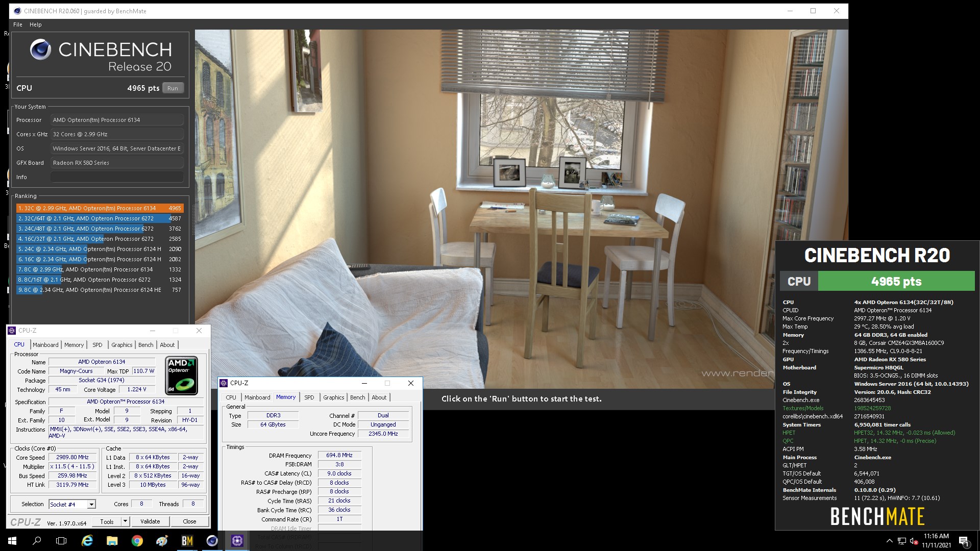980x551 pixels.
Task: Open About tab in CPU-Z CPU window
Action: click(167, 345)
